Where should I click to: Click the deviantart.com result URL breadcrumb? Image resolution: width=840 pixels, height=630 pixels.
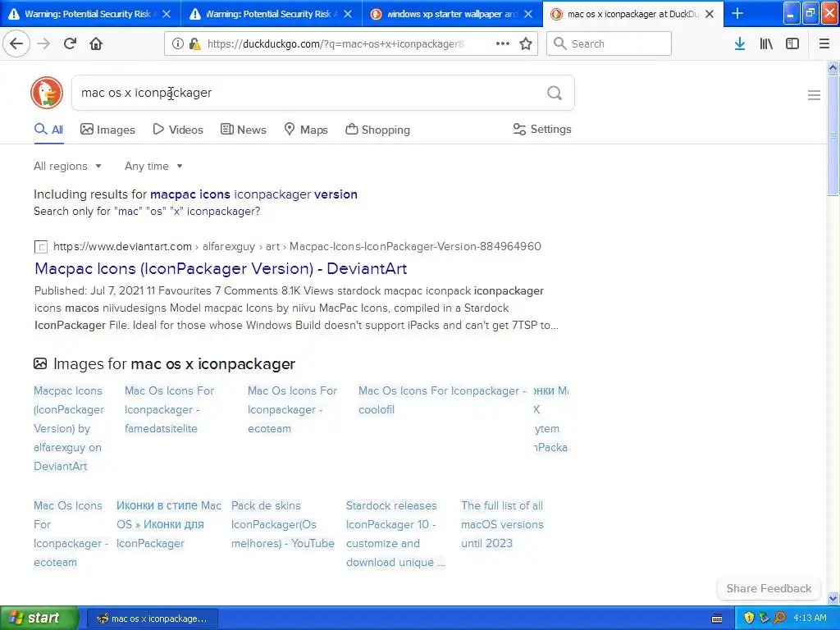(x=297, y=246)
